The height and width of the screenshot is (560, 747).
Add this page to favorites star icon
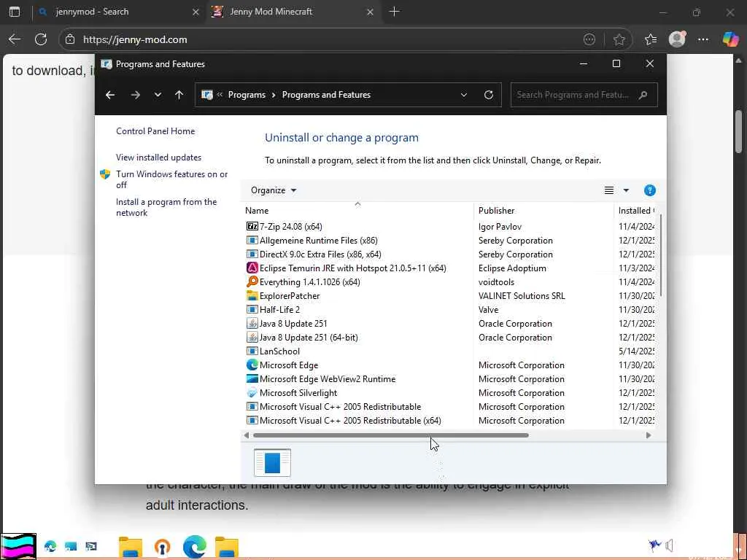point(619,39)
